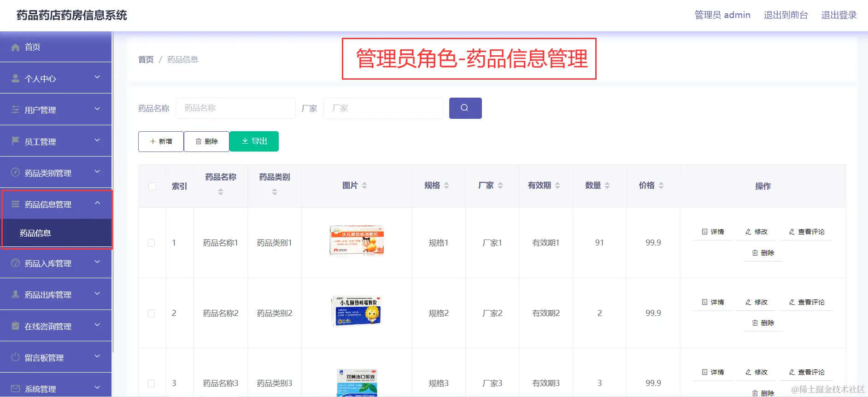
Task: Open 详情 for row 药品名称1
Action: 713,232
